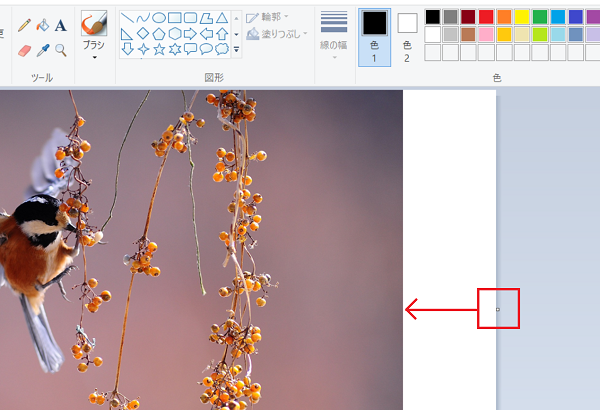The width and height of the screenshot is (600, 410).
Task: Select the Eraser tool
Action: pyautogui.click(x=24, y=51)
